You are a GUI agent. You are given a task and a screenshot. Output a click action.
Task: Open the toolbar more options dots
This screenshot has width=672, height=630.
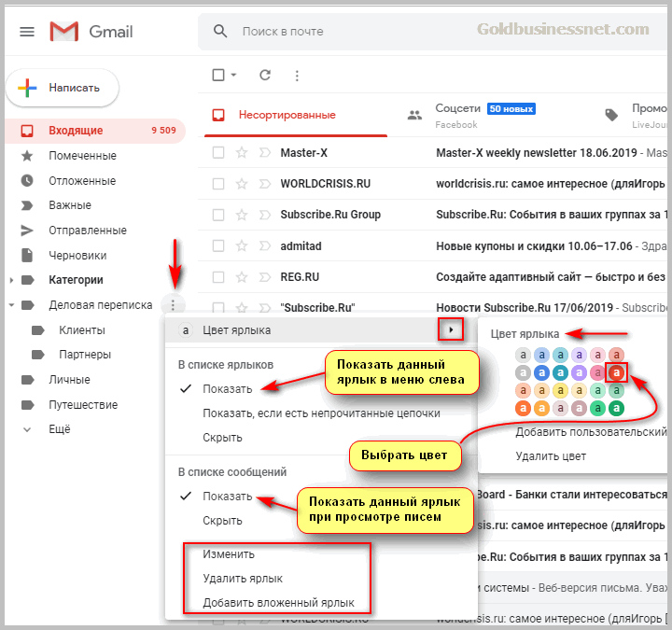(x=297, y=76)
